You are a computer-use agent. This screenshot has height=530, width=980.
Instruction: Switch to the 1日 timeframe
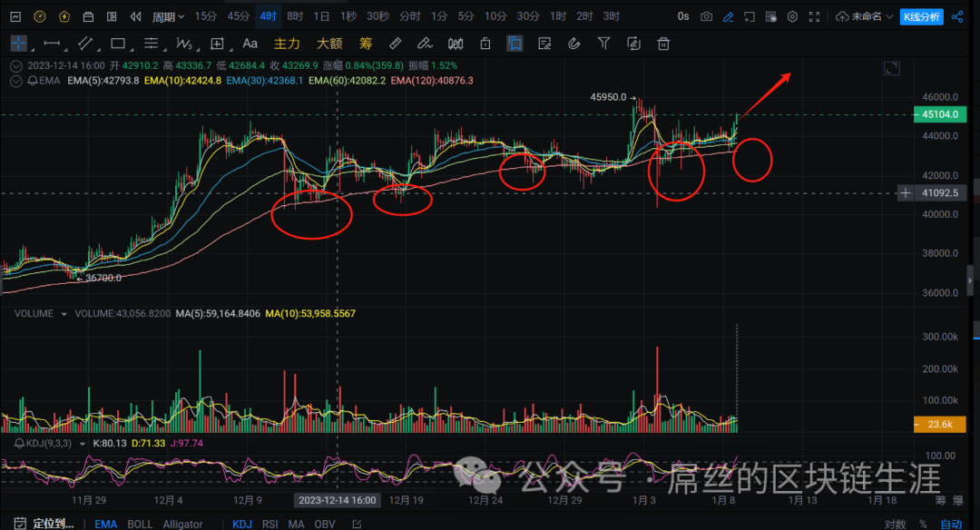pyautogui.click(x=321, y=16)
